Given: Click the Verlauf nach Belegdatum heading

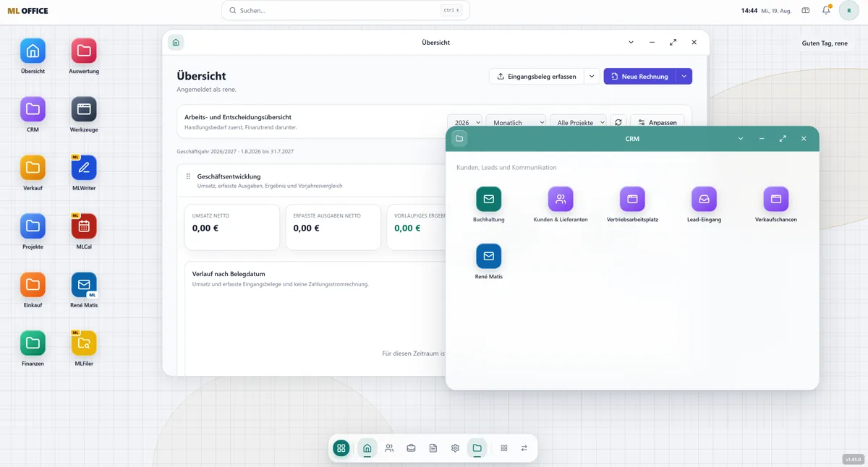Looking at the screenshot, I should click(x=229, y=274).
